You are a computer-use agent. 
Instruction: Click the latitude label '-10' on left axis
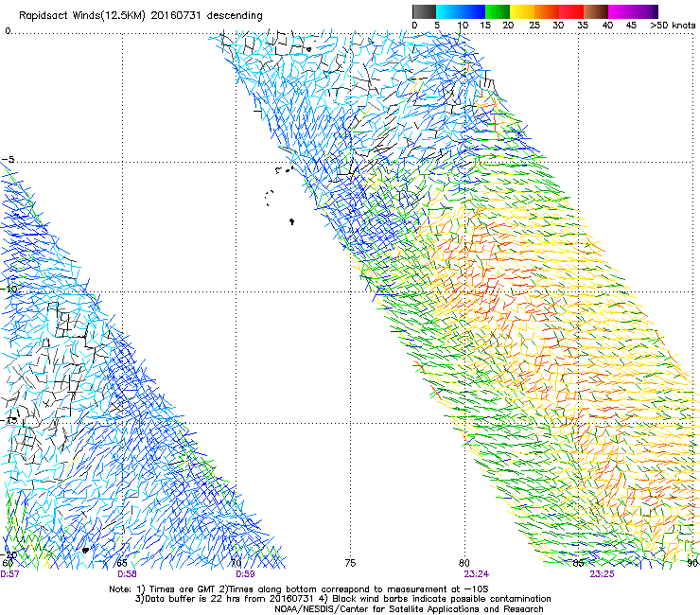pos(10,289)
